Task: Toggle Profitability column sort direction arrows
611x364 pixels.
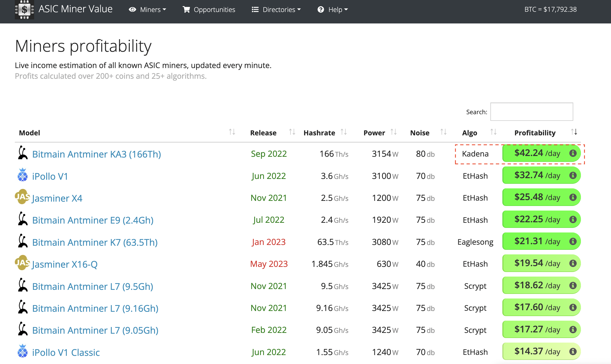Action: [574, 132]
